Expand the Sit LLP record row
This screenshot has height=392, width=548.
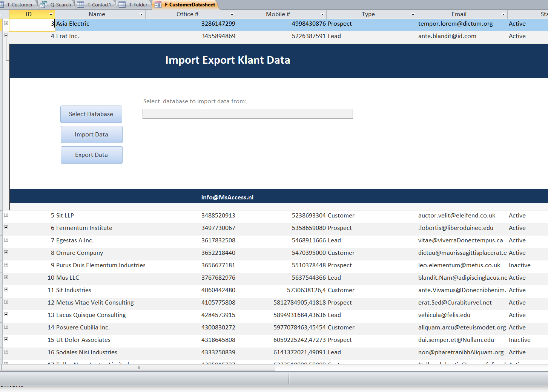point(6,215)
